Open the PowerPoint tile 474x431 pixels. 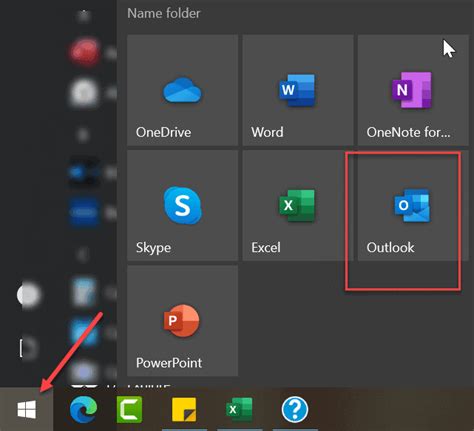click(x=182, y=321)
